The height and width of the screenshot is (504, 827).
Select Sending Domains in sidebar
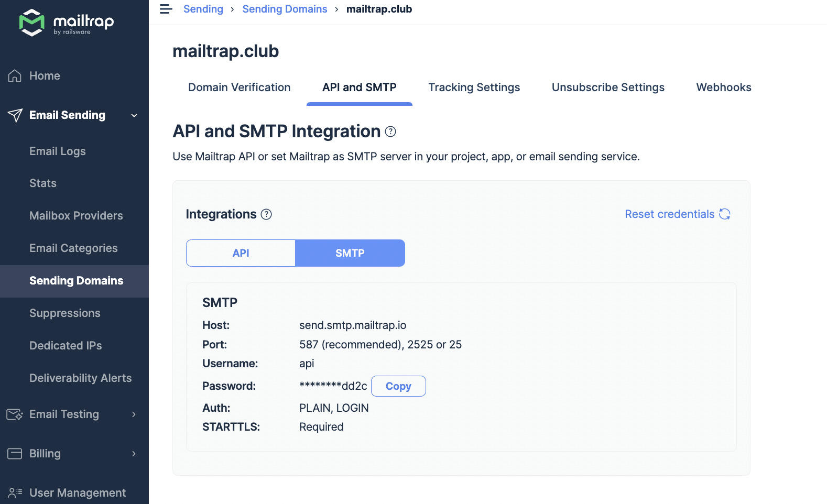point(74,281)
